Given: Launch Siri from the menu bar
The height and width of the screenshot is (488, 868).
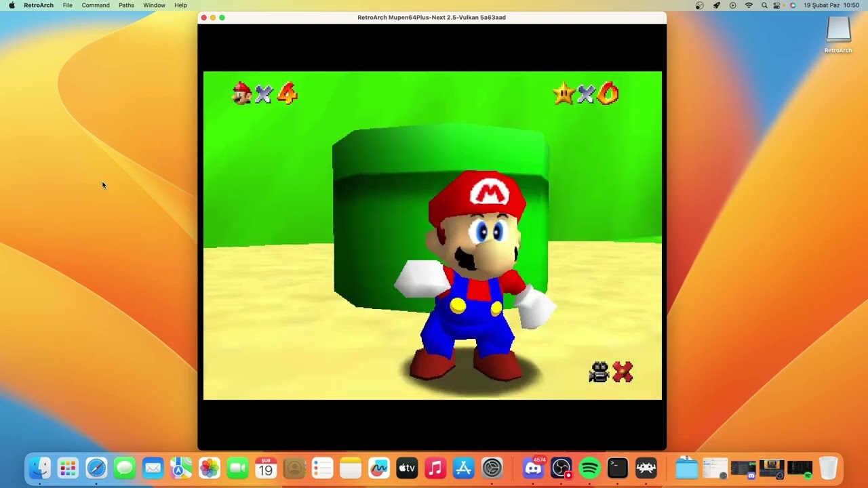Looking at the screenshot, I should coord(793,5).
